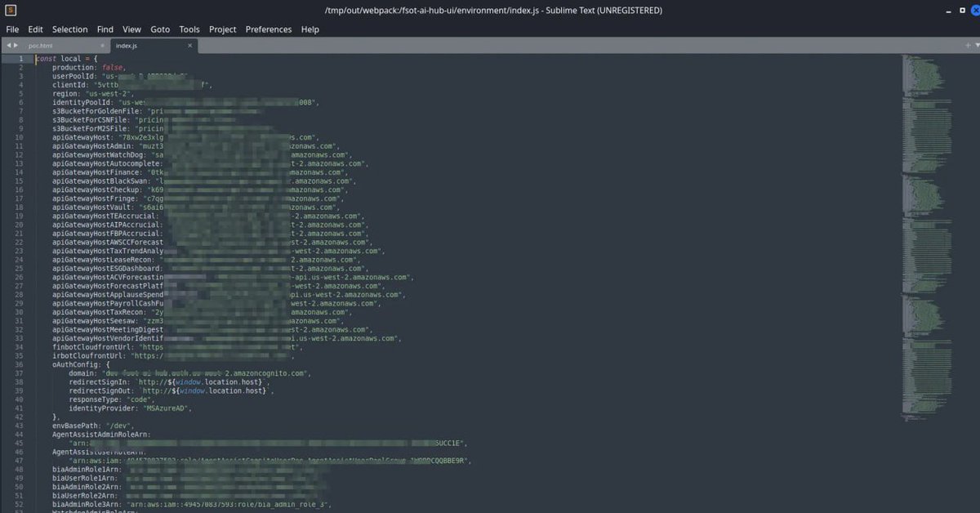Click the "apiGatewayHostESGDashboard" key

pos(108,268)
